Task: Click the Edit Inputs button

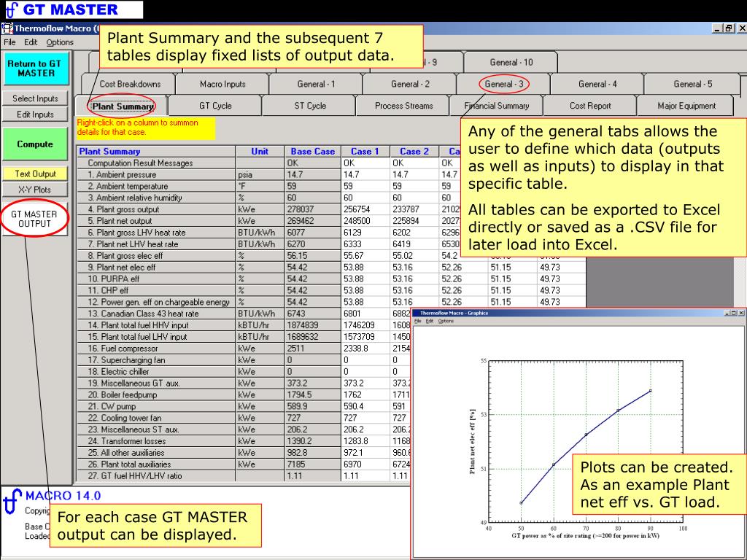Action: (x=35, y=114)
